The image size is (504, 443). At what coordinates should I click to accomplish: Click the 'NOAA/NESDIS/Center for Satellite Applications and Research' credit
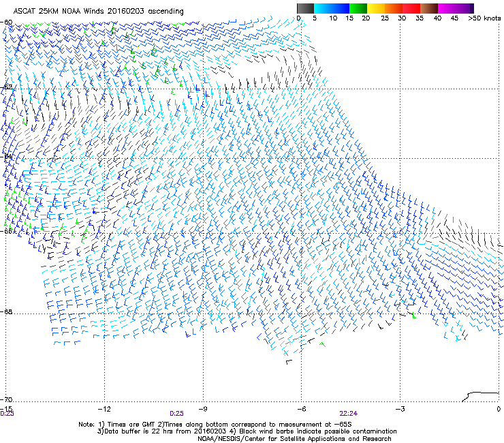pyautogui.click(x=294, y=438)
